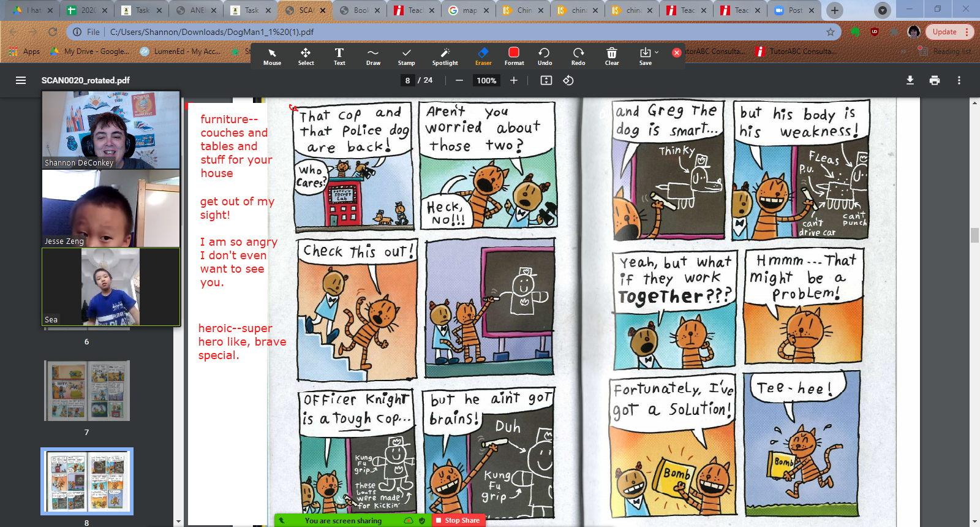Select the Zoom Mouse annotation tool
Image resolution: width=980 pixels, height=527 pixels.
[x=272, y=56]
